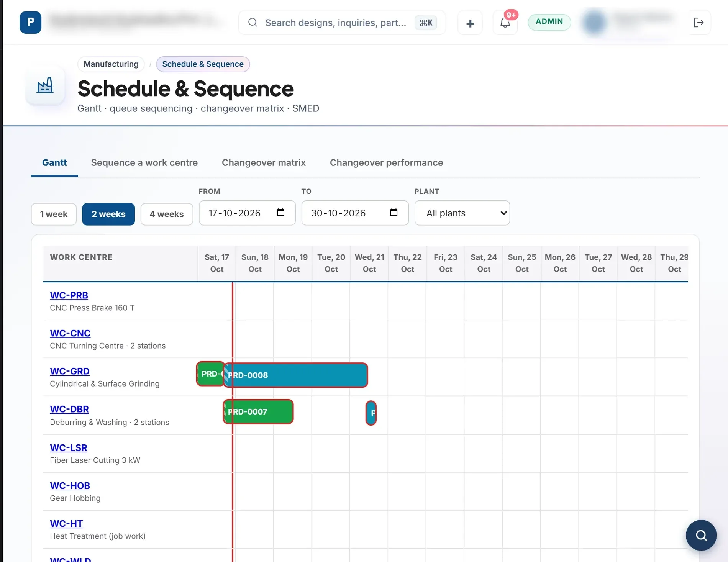Click the ⌘K shortcut badge

(426, 23)
